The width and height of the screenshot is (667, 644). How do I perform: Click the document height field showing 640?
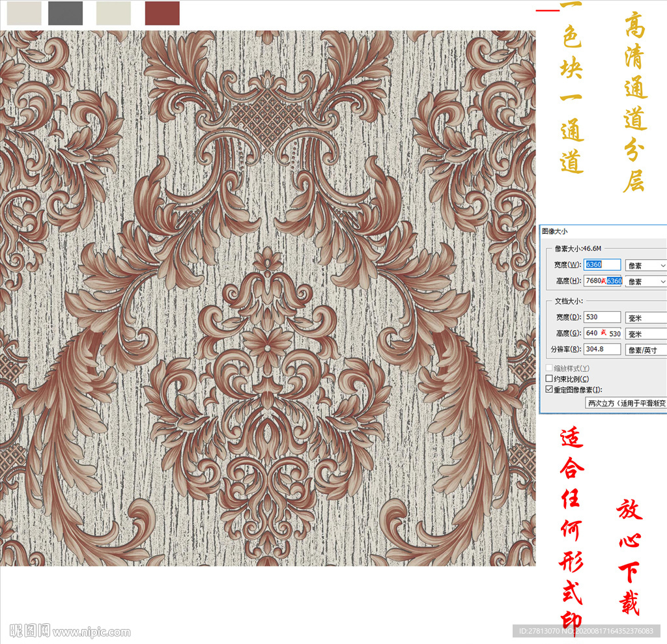603,333
